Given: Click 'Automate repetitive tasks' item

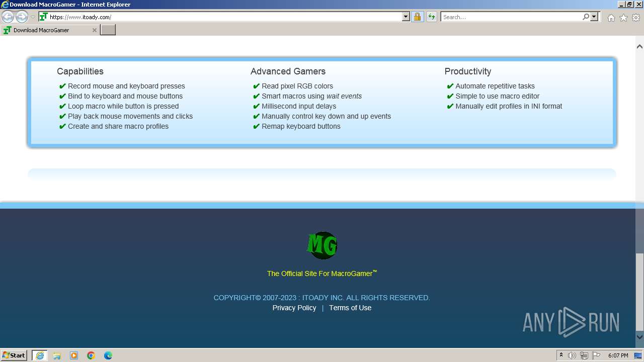Looking at the screenshot, I should coord(495,86).
